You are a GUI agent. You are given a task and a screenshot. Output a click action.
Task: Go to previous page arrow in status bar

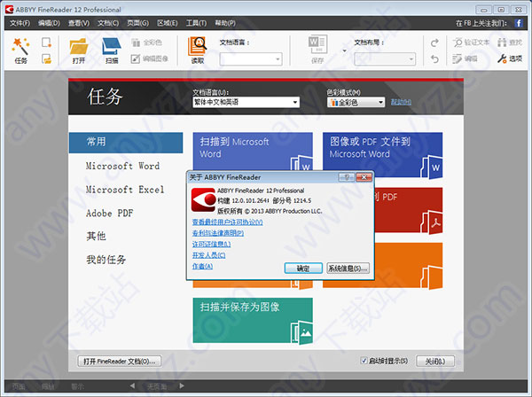pyautogui.click(x=132, y=385)
